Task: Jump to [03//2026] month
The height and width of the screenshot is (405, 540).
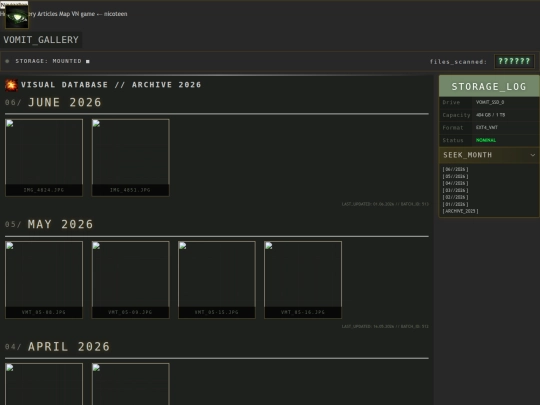Action: click(455, 190)
